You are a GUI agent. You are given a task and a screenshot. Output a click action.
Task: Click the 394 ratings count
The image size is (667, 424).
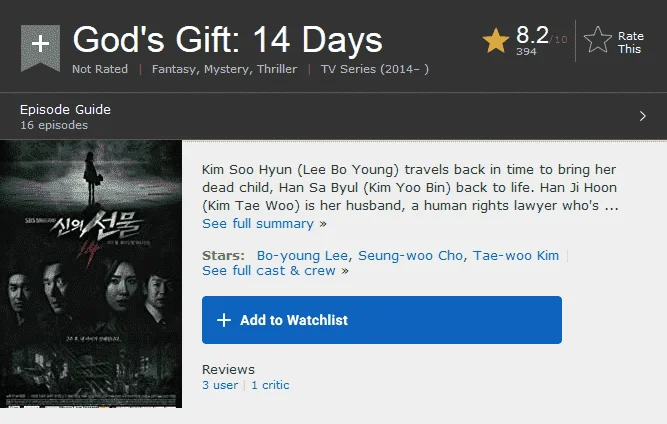click(526, 51)
